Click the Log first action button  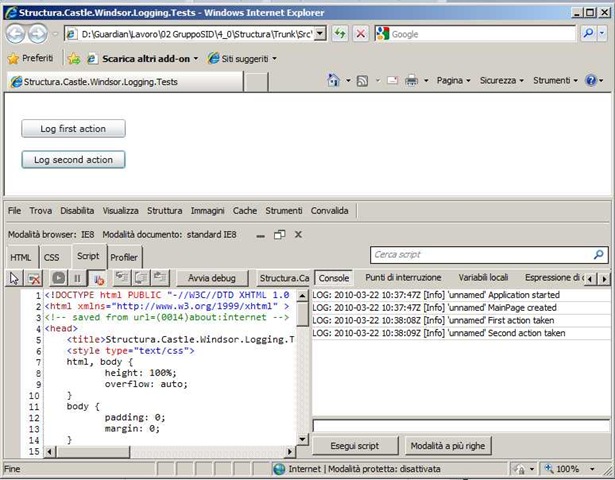(73, 129)
